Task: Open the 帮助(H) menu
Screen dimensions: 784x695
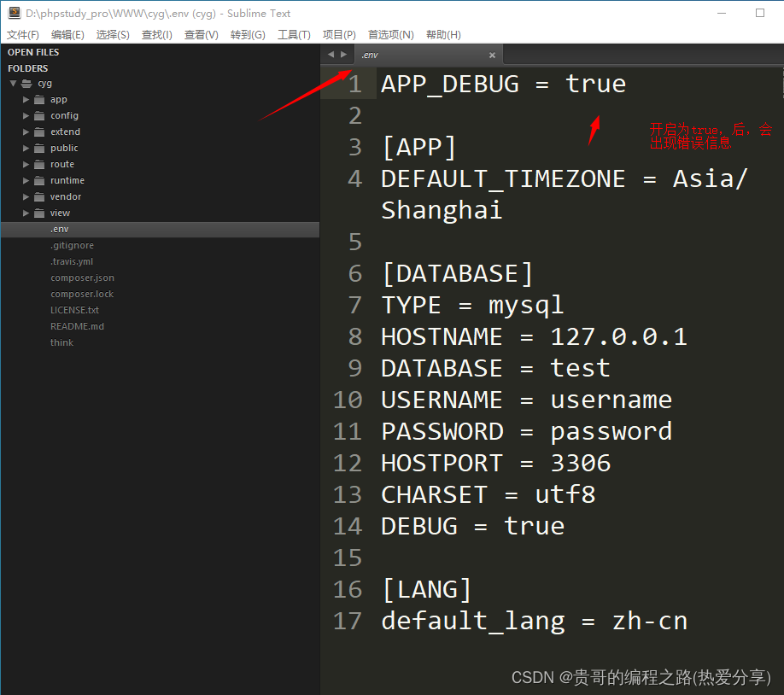Action: tap(443, 34)
